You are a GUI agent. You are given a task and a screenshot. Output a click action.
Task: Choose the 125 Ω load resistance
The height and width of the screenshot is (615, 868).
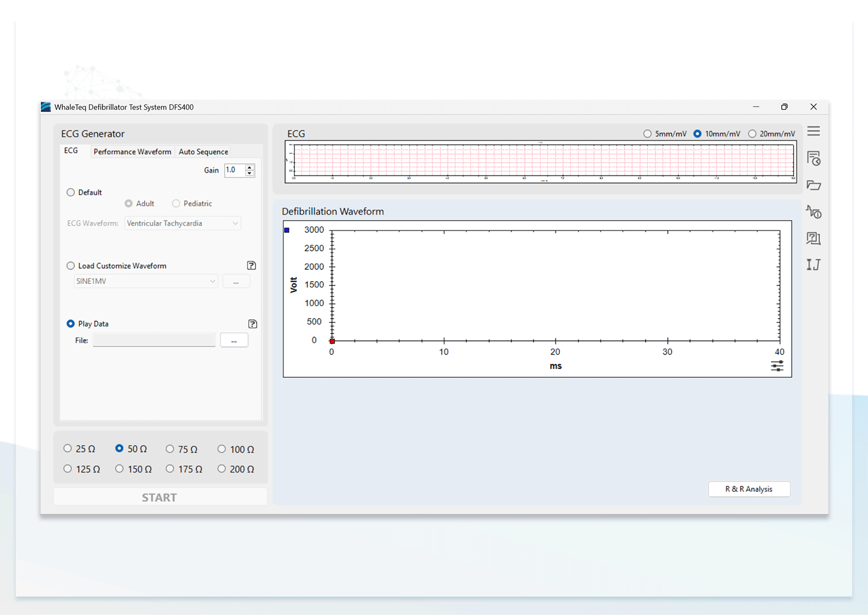coord(67,468)
